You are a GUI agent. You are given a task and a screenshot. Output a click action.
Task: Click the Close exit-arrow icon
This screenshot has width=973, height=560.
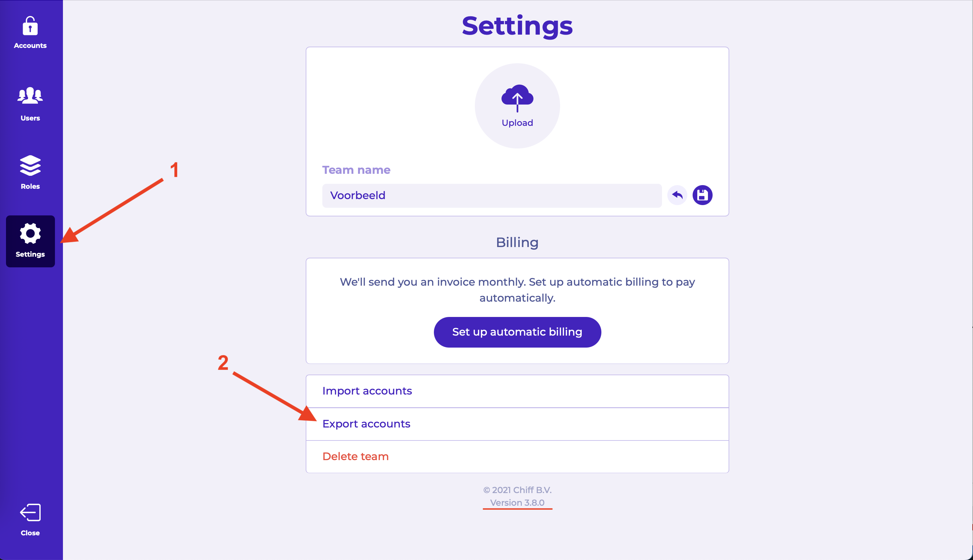coord(30,512)
